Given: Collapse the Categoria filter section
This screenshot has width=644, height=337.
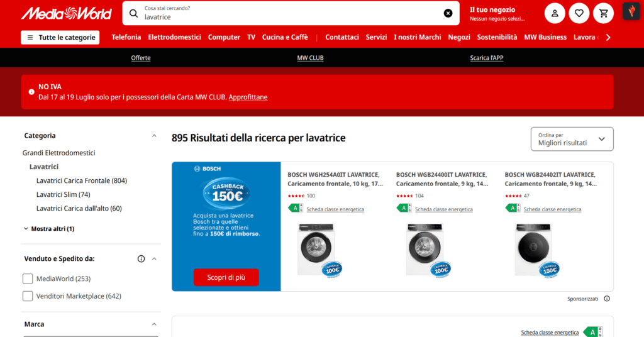Looking at the screenshot, I should tap(154, 136).
